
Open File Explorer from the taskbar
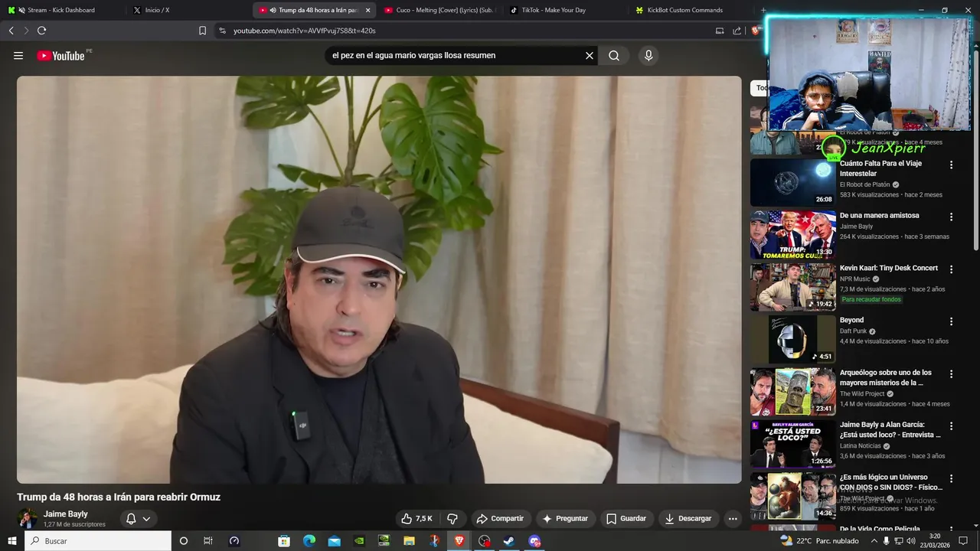(409, 541)
